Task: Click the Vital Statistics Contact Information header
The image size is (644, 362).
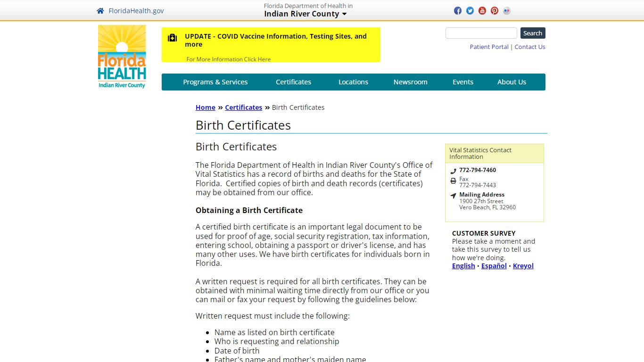Action: (x=495, y=154)
